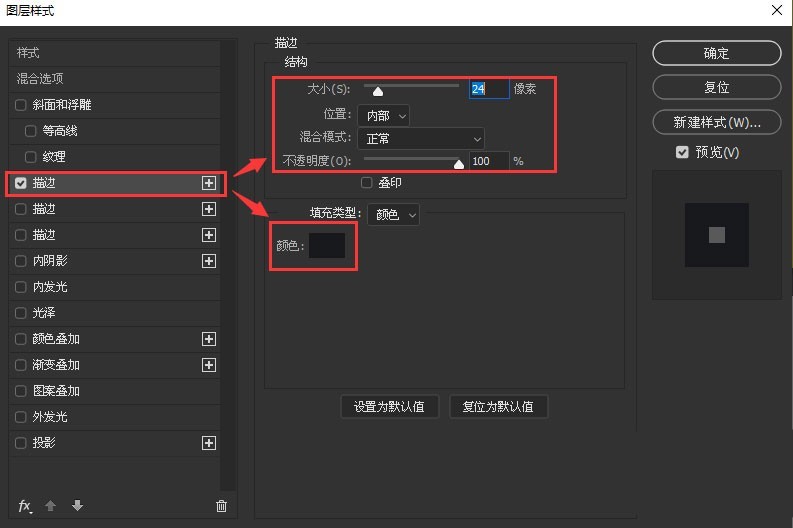Click the plus icon beside 颜色叠加
The width and height of the screenshot is (793, 528).
click(x=209, y=339)
